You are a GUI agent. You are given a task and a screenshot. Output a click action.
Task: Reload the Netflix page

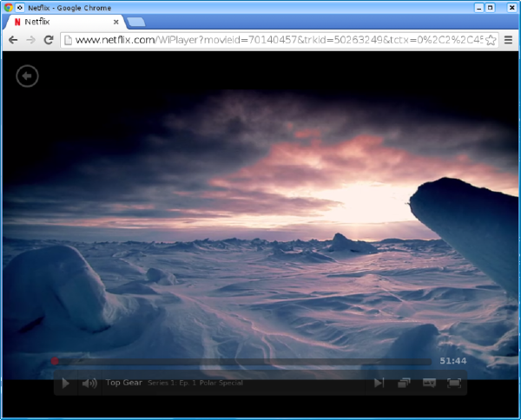click(49, 40)
